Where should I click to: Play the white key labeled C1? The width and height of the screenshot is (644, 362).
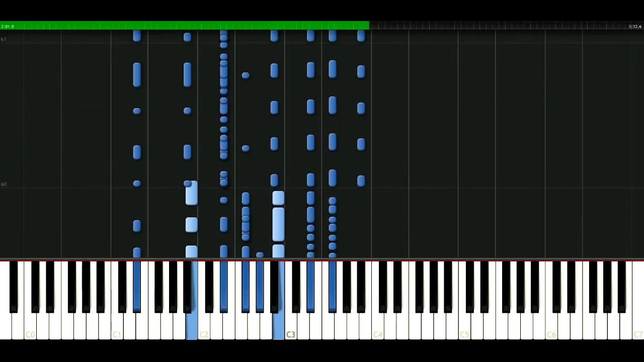pyautogui.click(x=117, y=327)
